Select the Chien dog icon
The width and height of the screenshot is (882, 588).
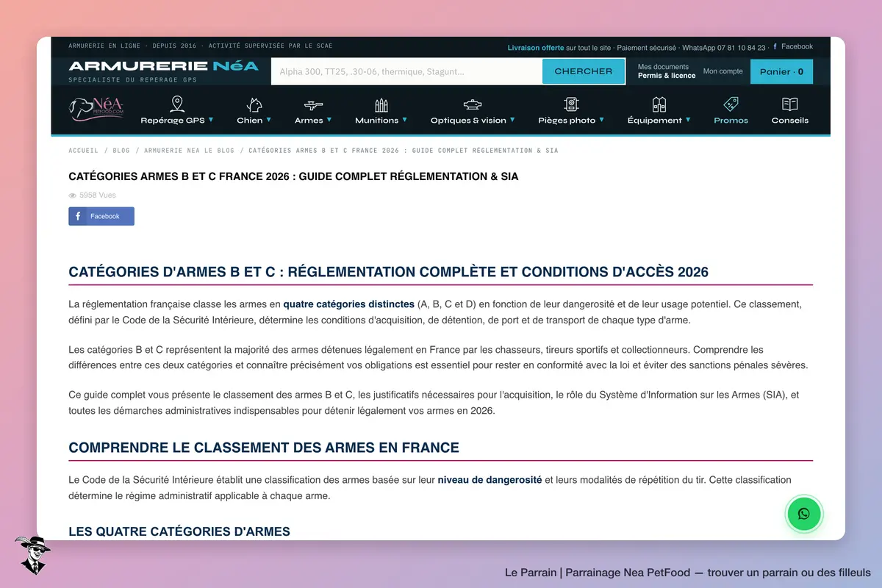coord(254,104)
